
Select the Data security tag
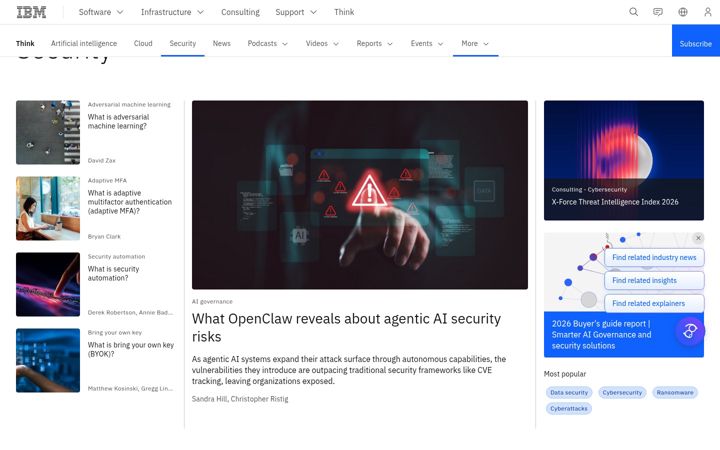[x=569, y=393]
